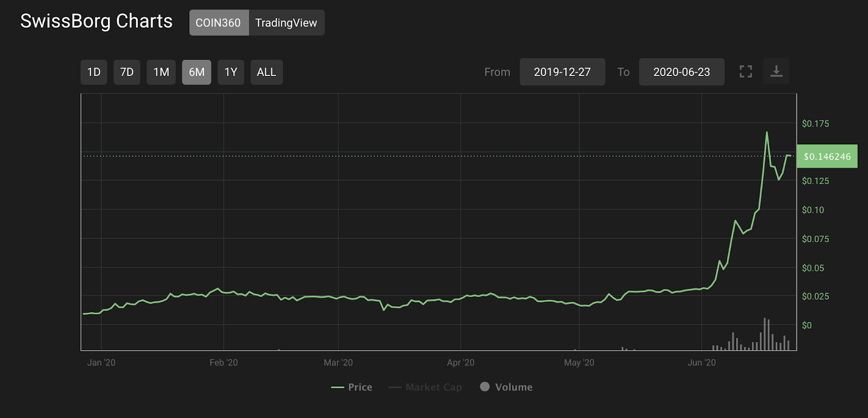The width and height of the screenshot is (868, 418).
Task: Click the $0.025 price axis label
Action: click(x=815, y=296)
